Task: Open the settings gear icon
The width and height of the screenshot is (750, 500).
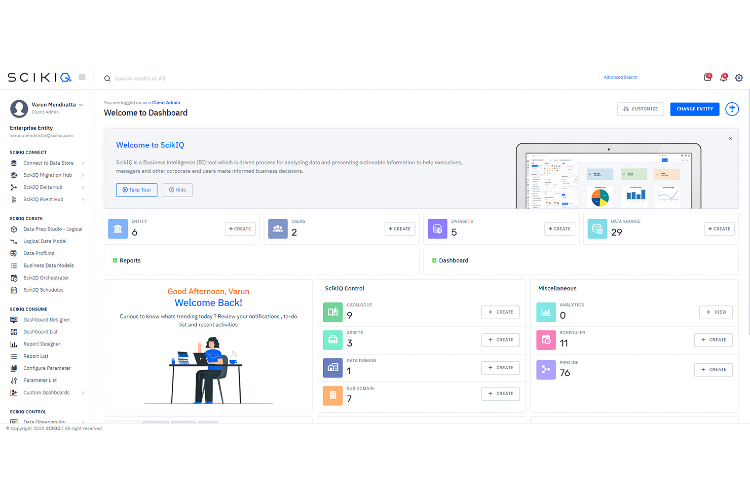Action: pyautogui.click(x=739, y=78)
